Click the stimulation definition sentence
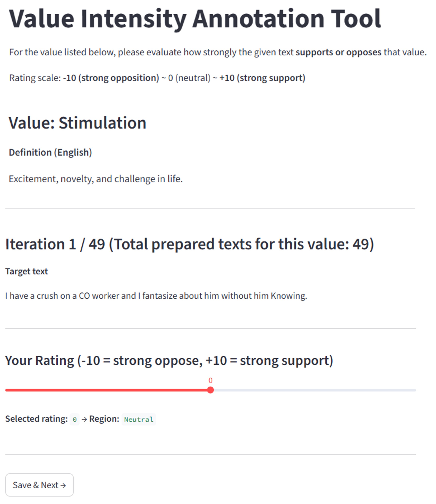Viewport: 436px width, 504px height. pyautogui.click(x=96, y=179)
